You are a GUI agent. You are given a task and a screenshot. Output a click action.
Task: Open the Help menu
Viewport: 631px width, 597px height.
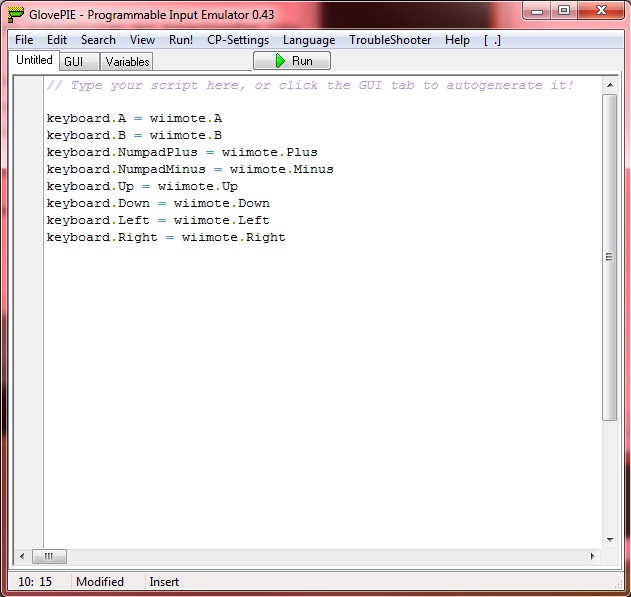point(457,40)
